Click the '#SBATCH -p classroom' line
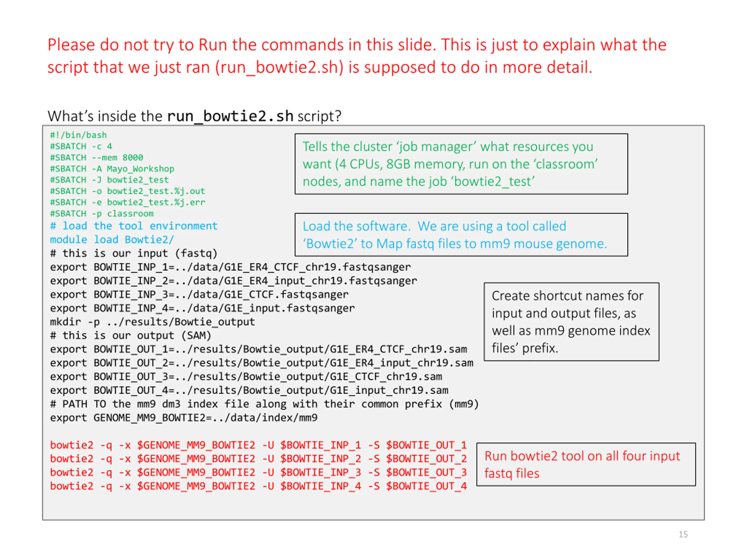 102,214
